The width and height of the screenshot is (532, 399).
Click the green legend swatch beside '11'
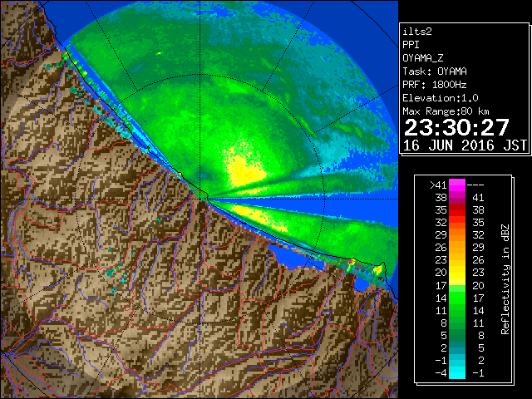click(x=457, y=310)
